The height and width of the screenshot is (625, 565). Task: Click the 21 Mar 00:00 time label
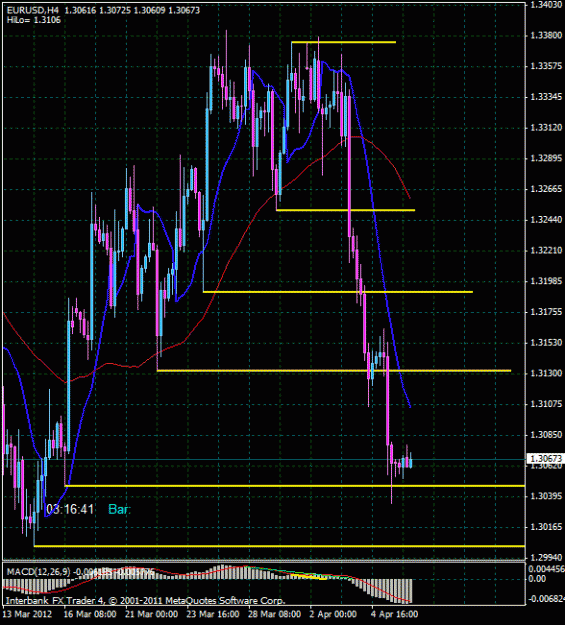pos(152,614)
